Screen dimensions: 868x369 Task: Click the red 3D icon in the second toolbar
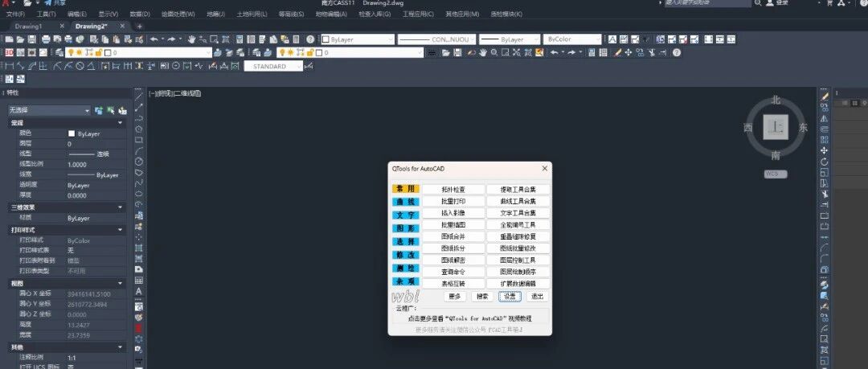(9, 52)
